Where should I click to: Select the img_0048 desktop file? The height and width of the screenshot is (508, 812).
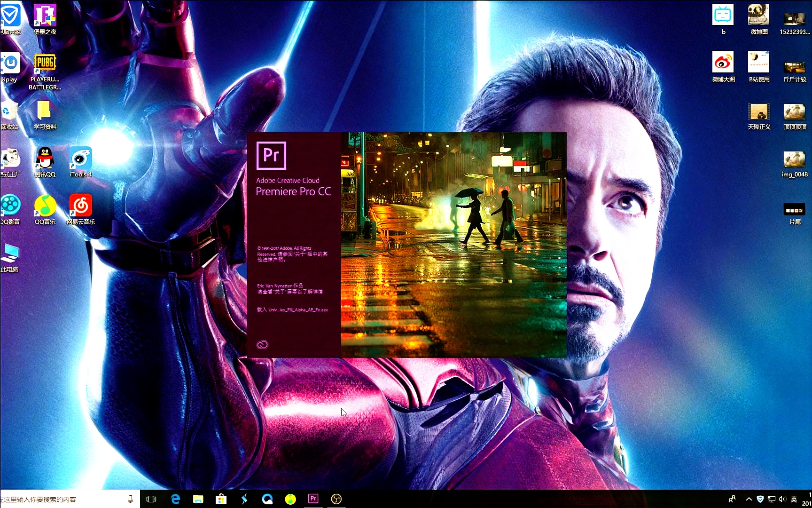tap(795, 164)
